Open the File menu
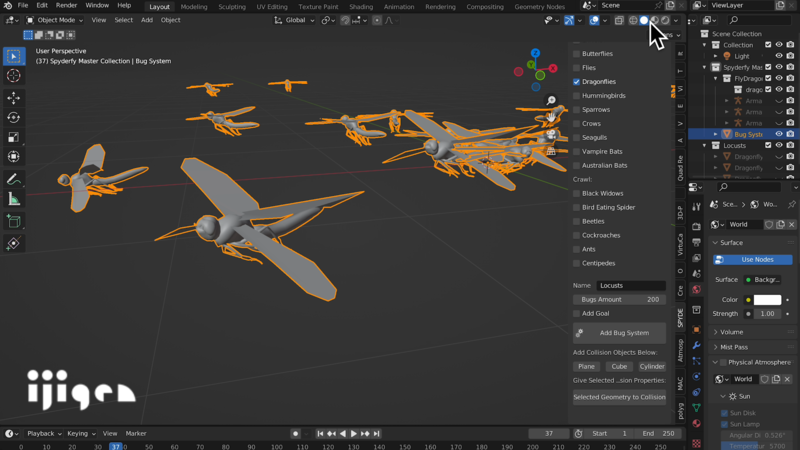The height and width of the screenshot is (450, 800). (23, 6)
